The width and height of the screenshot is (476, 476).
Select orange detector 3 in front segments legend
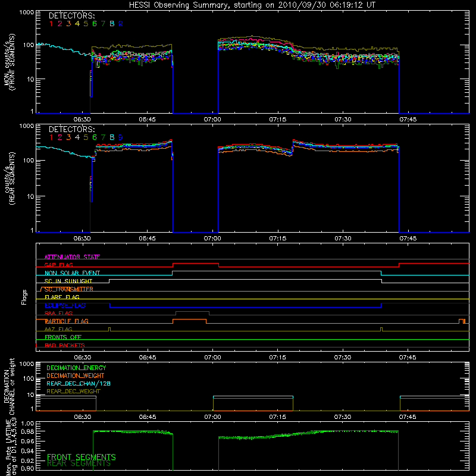click(x=68, y=24)
